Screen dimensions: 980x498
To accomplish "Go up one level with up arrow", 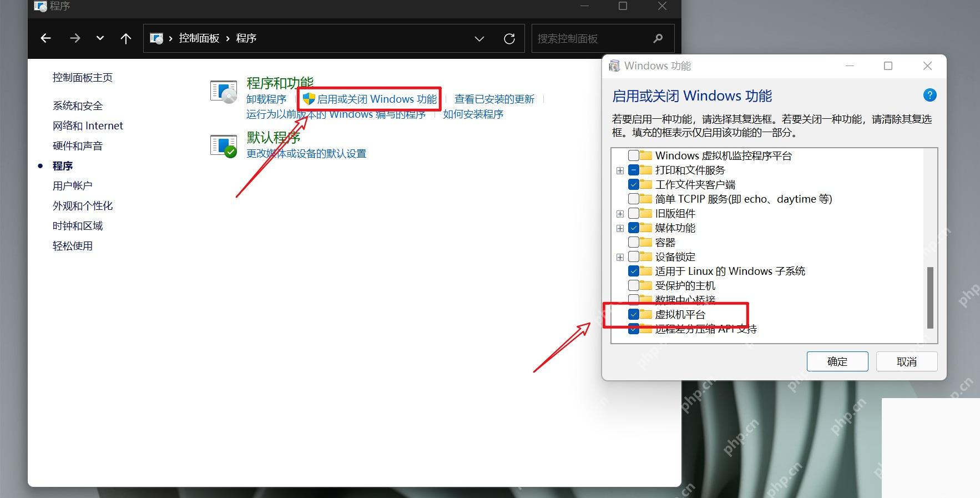I will (126, 38).
